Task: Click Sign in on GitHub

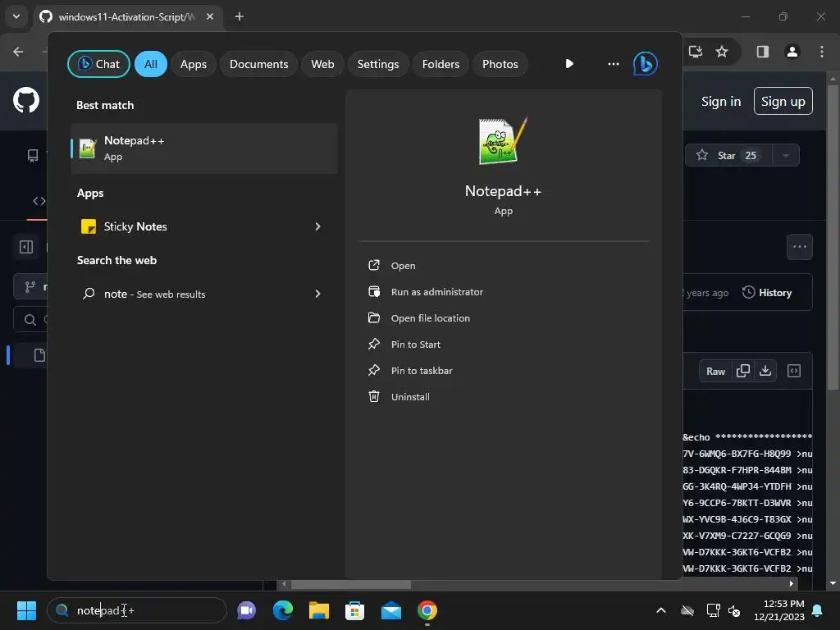Action: [x=720, y=101]
